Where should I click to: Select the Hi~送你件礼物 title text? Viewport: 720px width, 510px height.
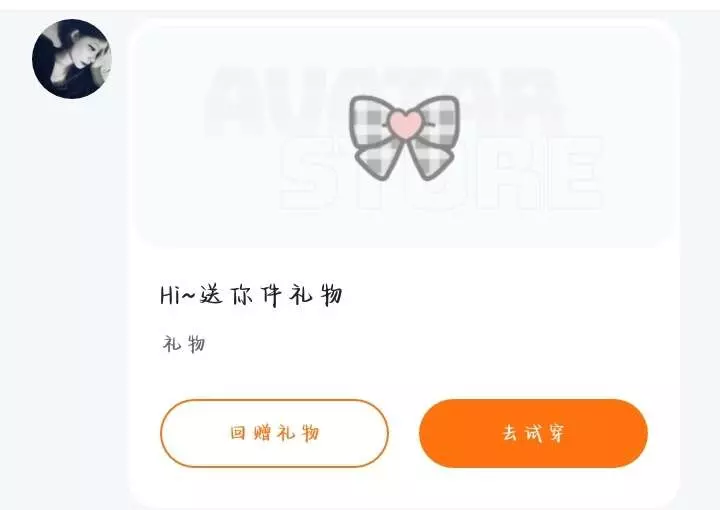tap(252, 295)
